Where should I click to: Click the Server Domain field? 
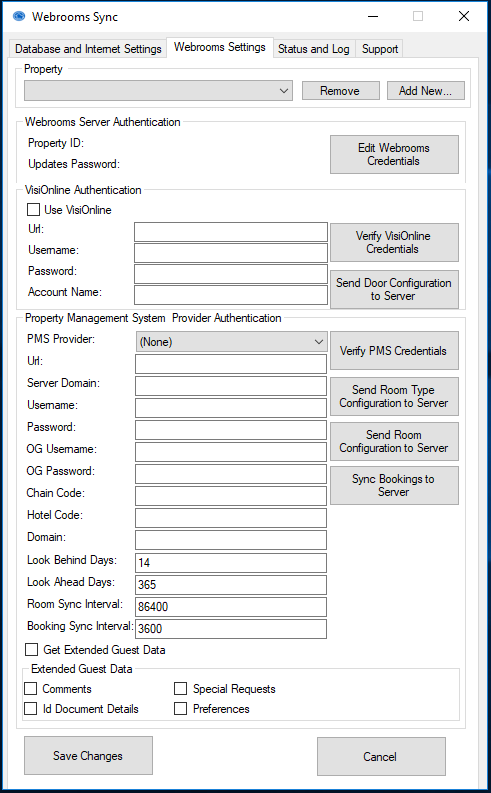(231, 386)
